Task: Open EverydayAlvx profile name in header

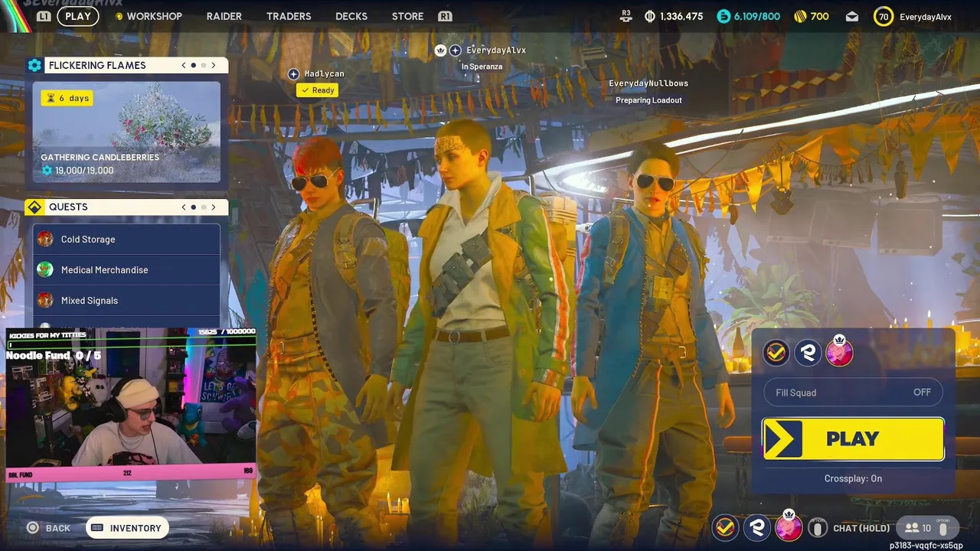Action: pos(926,17)
